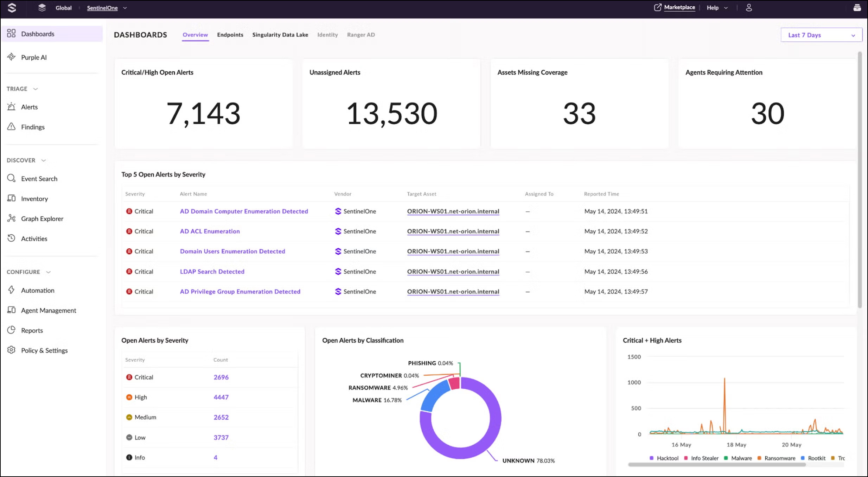868x477 pixels.
Task: Collapse the TRIAGE section
Action: coord(35,89)
